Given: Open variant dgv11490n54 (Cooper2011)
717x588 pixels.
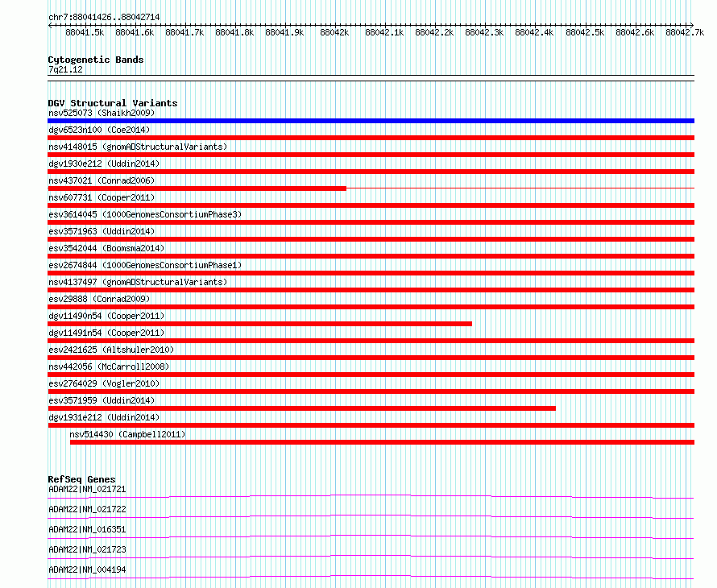Looking at the screenshot, I should (106, 316).
